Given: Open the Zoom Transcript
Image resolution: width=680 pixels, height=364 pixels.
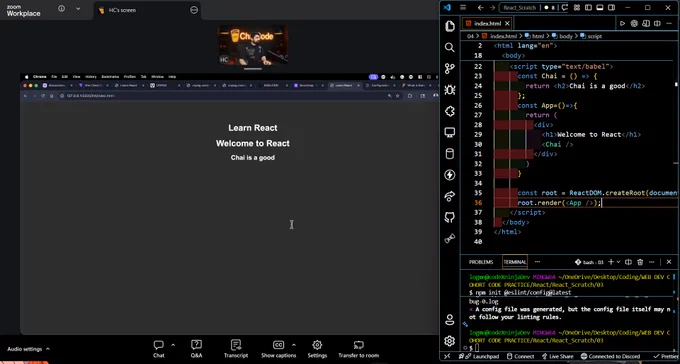Looking at the screenshot, I should [x=236, y=349].
